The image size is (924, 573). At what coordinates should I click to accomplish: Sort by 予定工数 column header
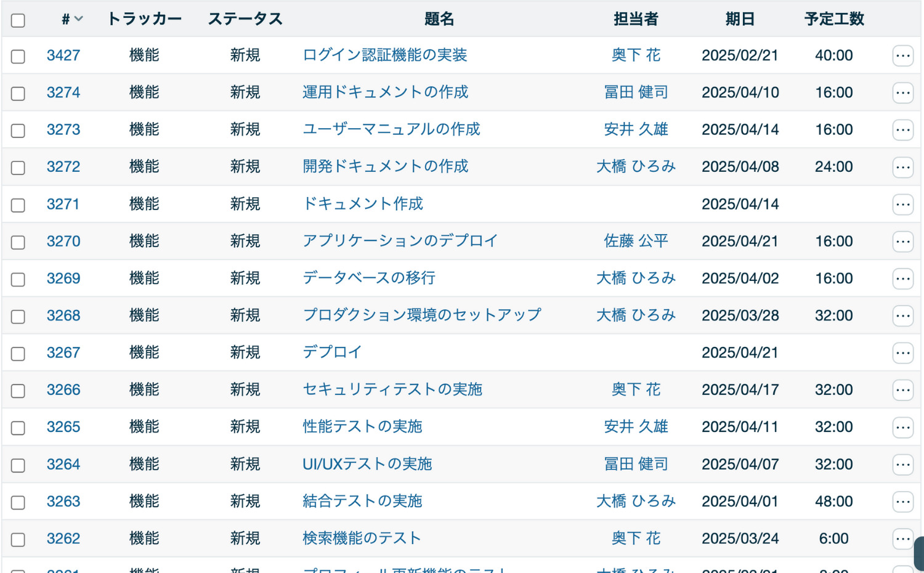[834, 19]
